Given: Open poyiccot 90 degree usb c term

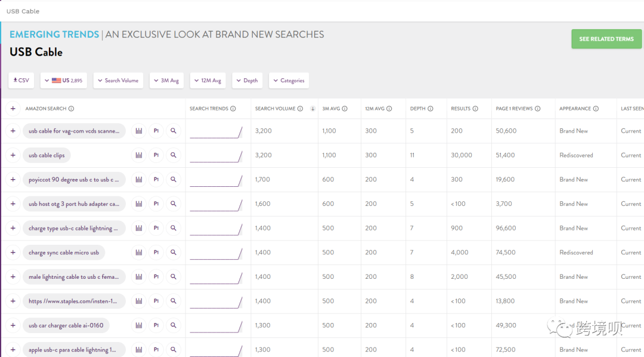Looking at the screenshot, I should [x=74, y=179].
